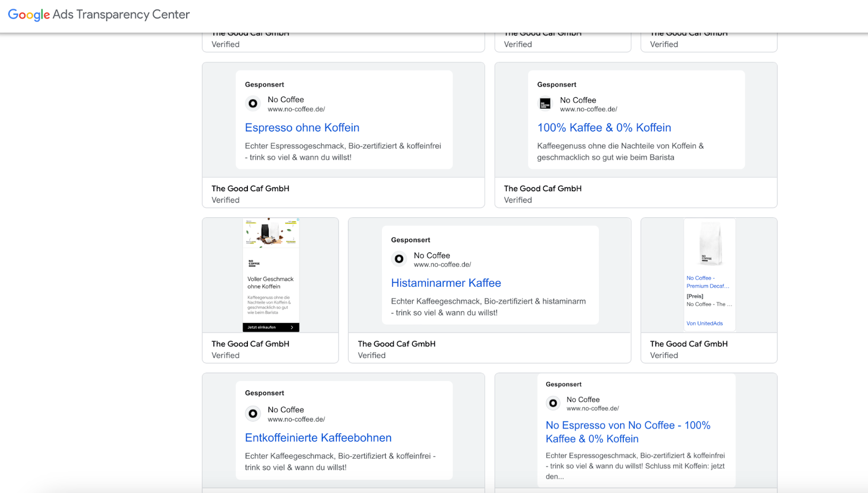The image size is (868, 493).
Task: Click Verified label under Histaminarmer Kaffee ad
Action: point(372,355)
